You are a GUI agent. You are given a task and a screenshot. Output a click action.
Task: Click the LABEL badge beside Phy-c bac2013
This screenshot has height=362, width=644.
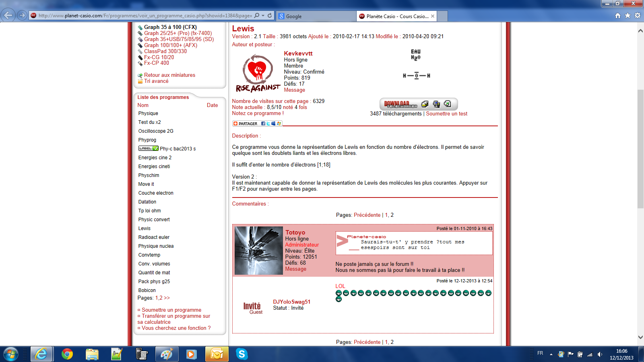[149, 148]
